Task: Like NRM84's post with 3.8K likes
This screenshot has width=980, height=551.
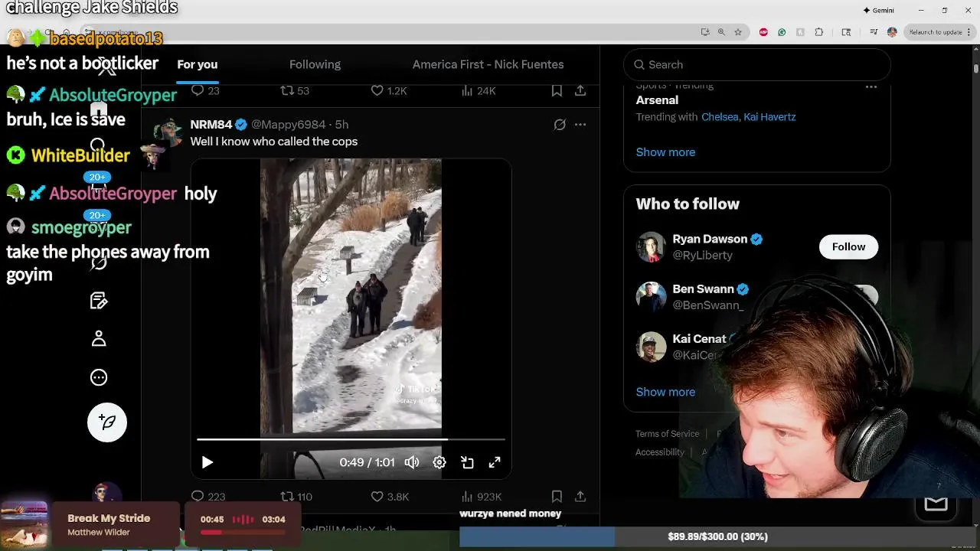Action: pyautogui.click(x=390, y=497)
